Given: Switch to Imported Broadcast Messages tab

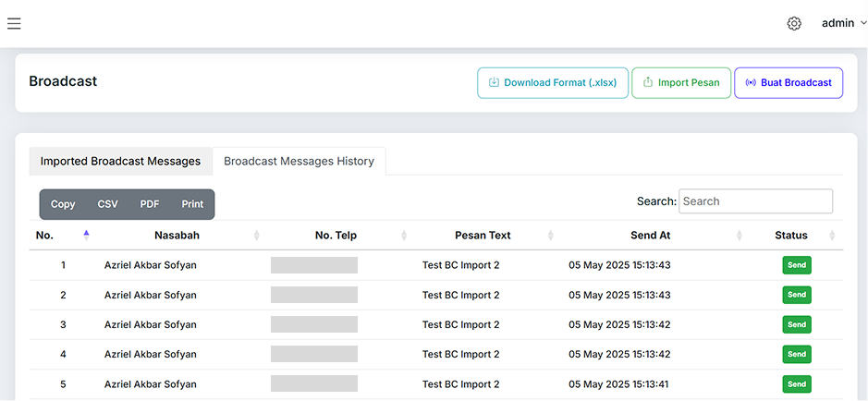Looking at the screenshot, I should tap(120, 161).
